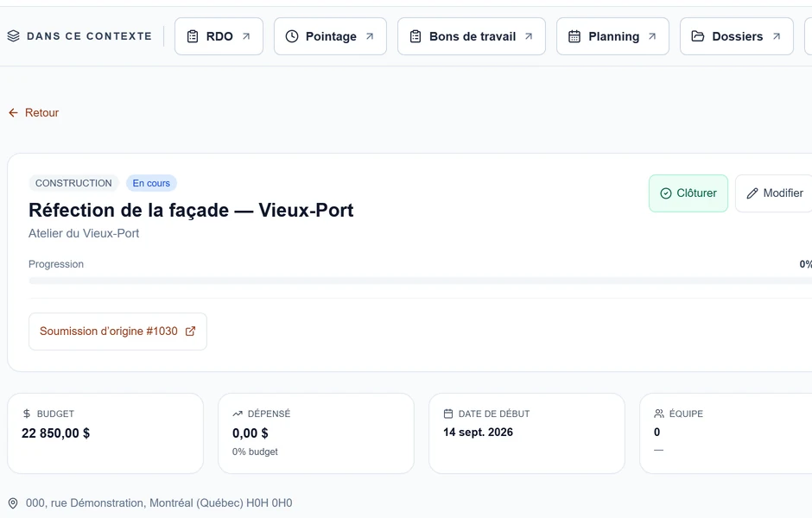Click the layers icon beside Dans ce contexte
The image size is (812, 518).
coord(14,35)
